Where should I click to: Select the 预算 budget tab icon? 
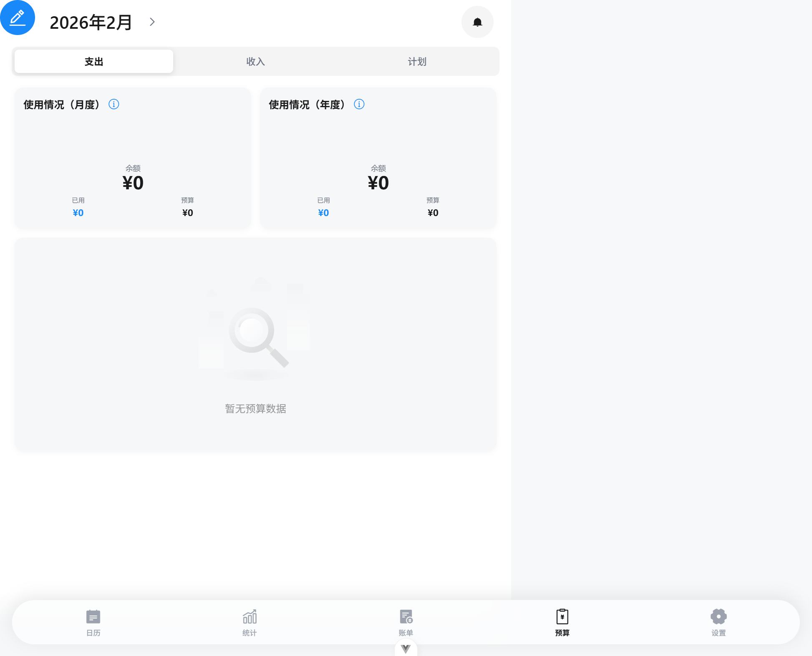[562, 617]
